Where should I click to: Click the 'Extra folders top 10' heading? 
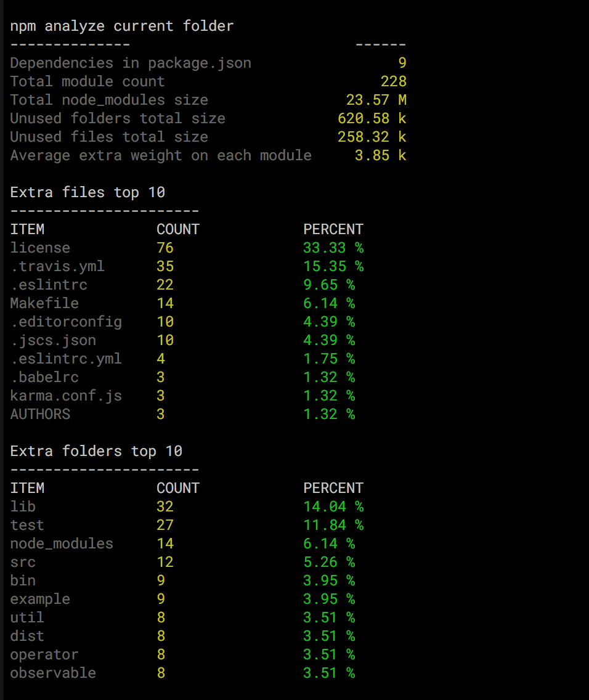click(x=96, y=451)
